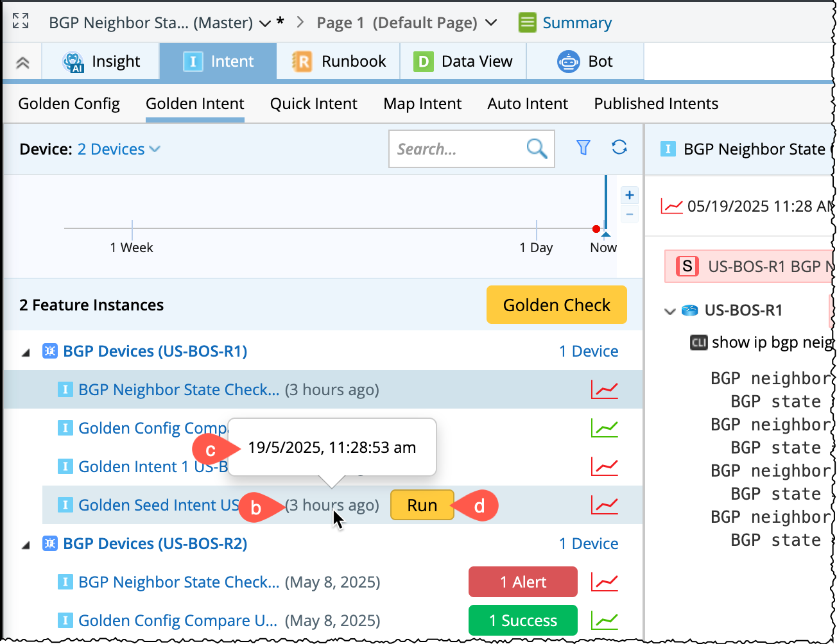837x644 pixels.
Task: Click the refresh icon beside the filter
Action: pyautogui.click(x=619, y=148)
